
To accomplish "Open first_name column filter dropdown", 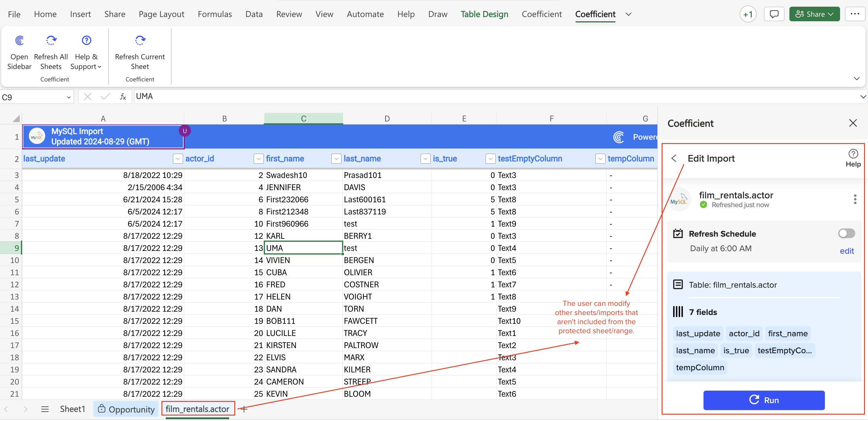I will 336,159.
